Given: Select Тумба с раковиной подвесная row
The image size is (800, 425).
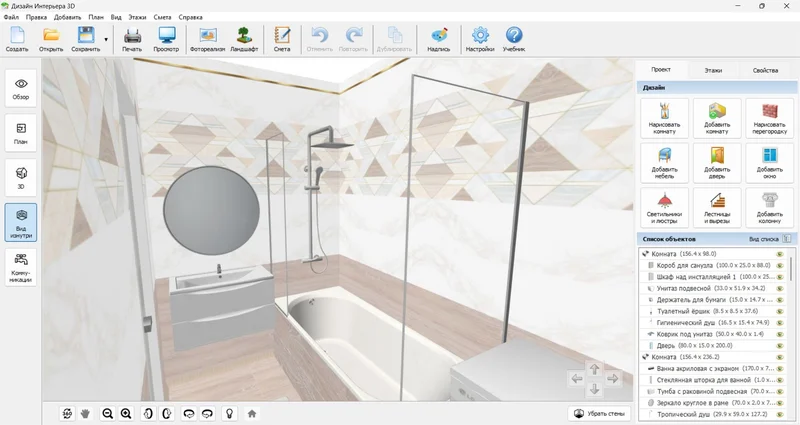Looking at the screenshot, I should (712, 391).
